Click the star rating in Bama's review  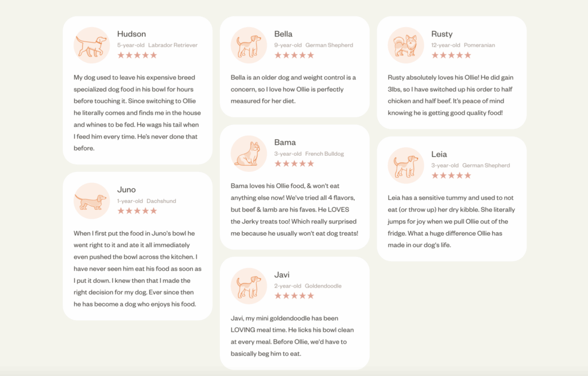pyautogui.click(x=294, y=163)
